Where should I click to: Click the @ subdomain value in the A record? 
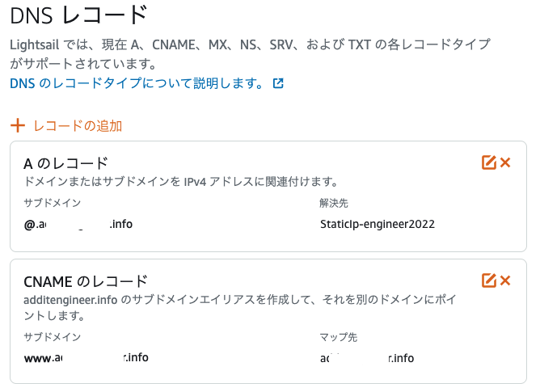tap(78, 224)
